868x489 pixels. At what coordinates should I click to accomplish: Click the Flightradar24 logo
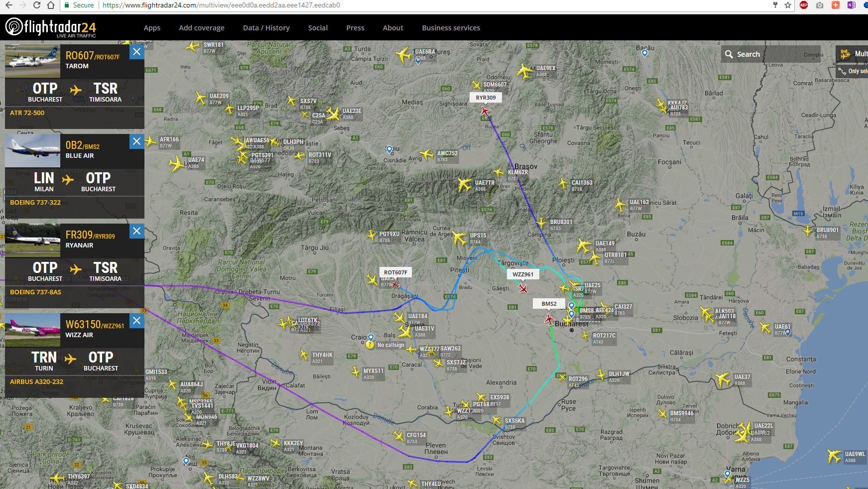click(x=50, y=27)
